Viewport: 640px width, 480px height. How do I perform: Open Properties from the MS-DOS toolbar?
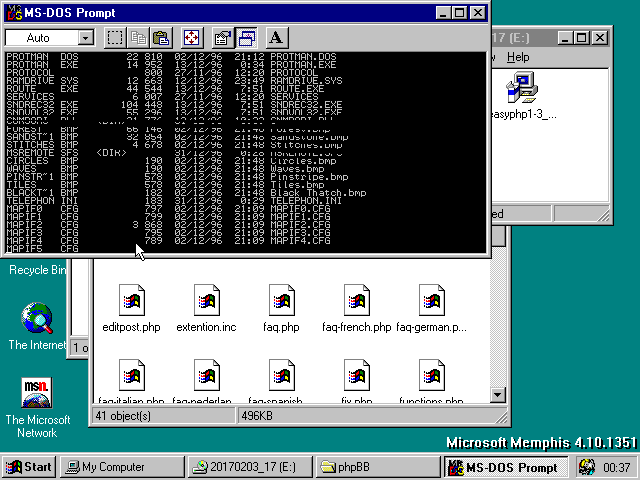click(x=222, y=38)
